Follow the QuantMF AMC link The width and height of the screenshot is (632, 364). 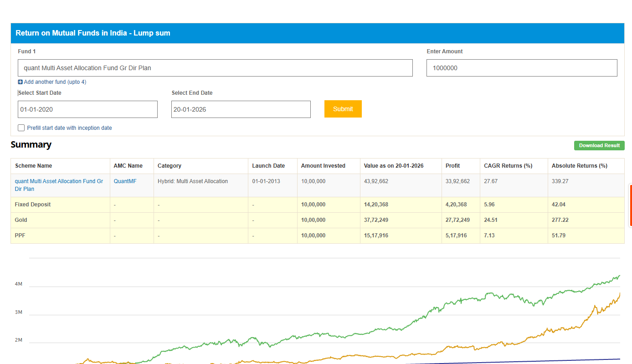[x=125, y=181]
